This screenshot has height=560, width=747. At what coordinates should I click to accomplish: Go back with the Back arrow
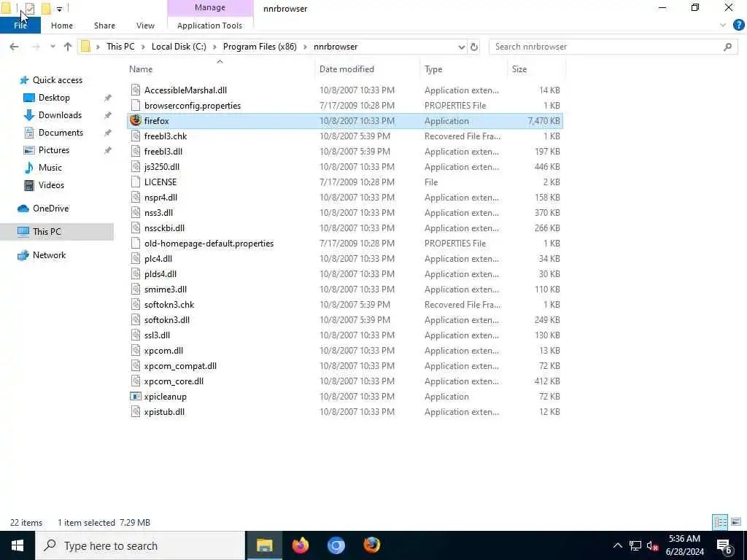tap(15, 47)
